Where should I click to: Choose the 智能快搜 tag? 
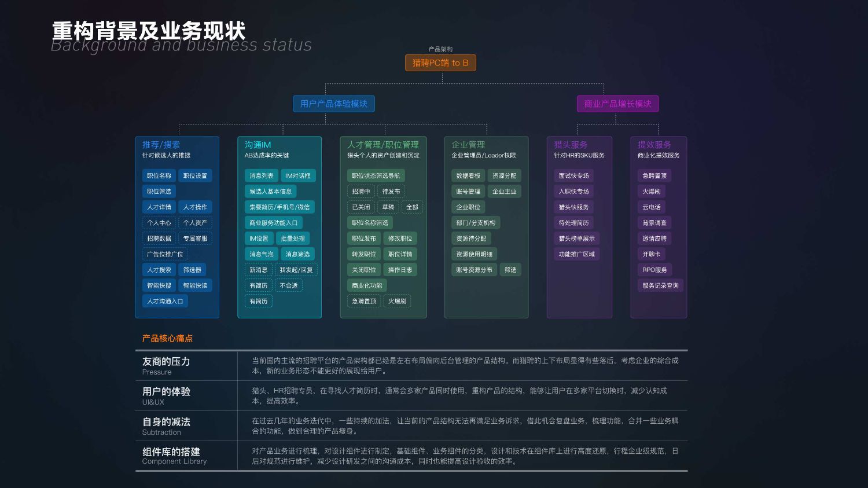(x=159, y=285)
